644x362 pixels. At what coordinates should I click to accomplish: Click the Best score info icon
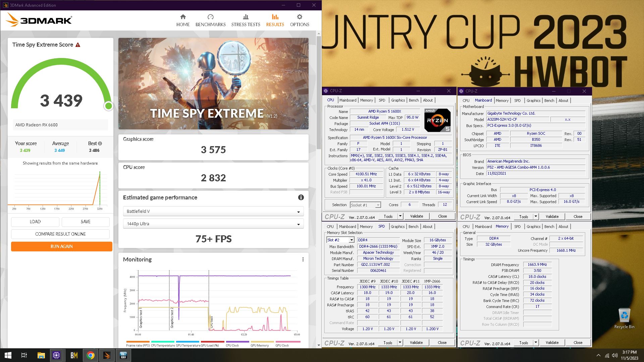pyautogui.click(x=100, y=143)
